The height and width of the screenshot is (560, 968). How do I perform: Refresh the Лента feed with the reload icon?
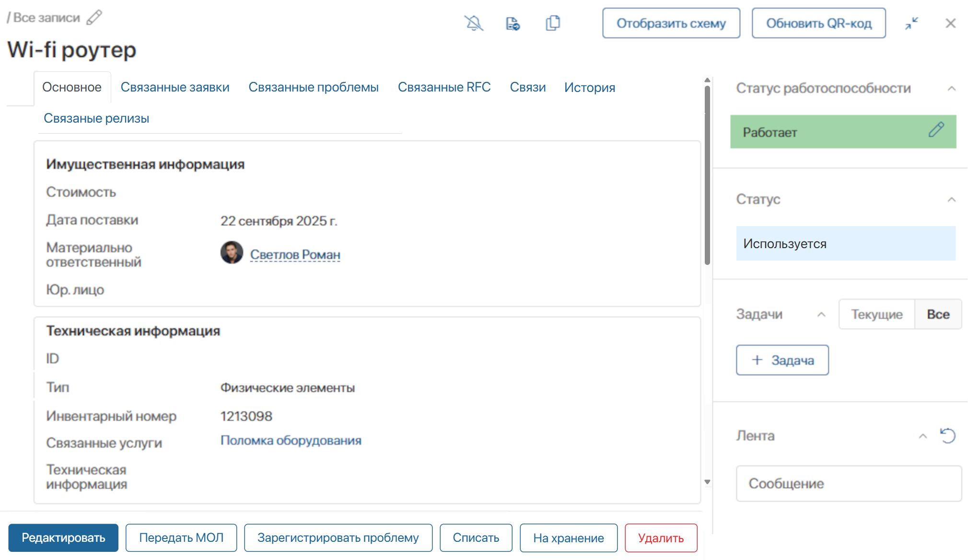tap(948, 435)
